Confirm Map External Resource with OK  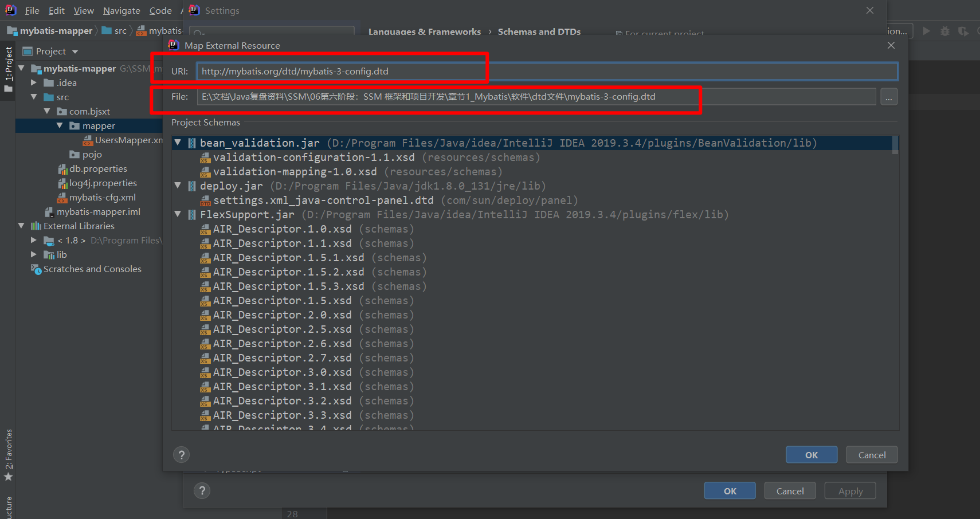pos(812,455)
